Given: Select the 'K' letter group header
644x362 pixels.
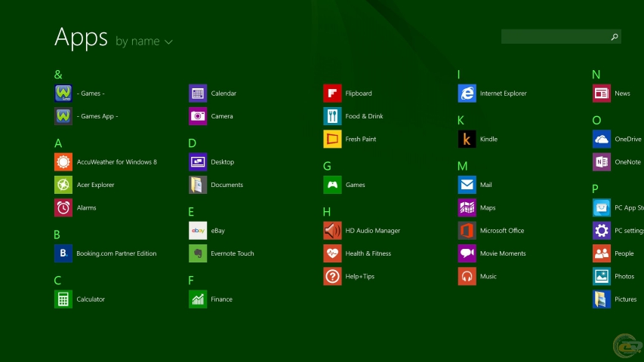Looking at the screenshot, I should pos(461,120).
